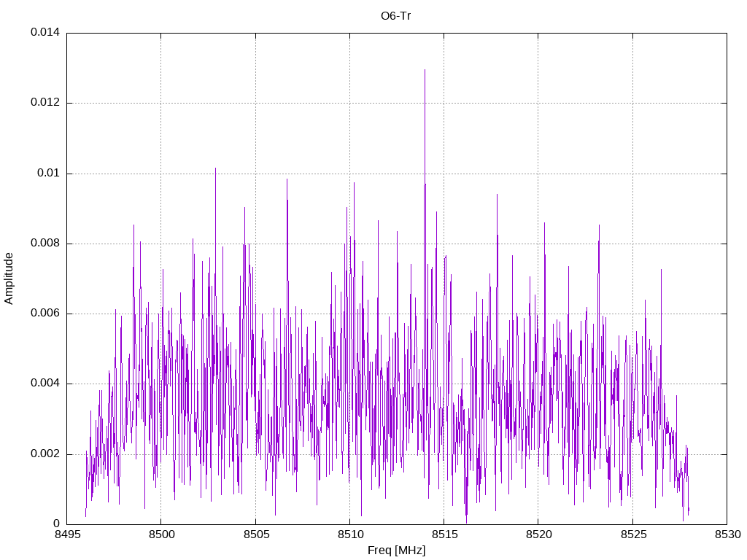
Task: Click y-axis tick label 0.012
Action: click(x=45, y=102)
